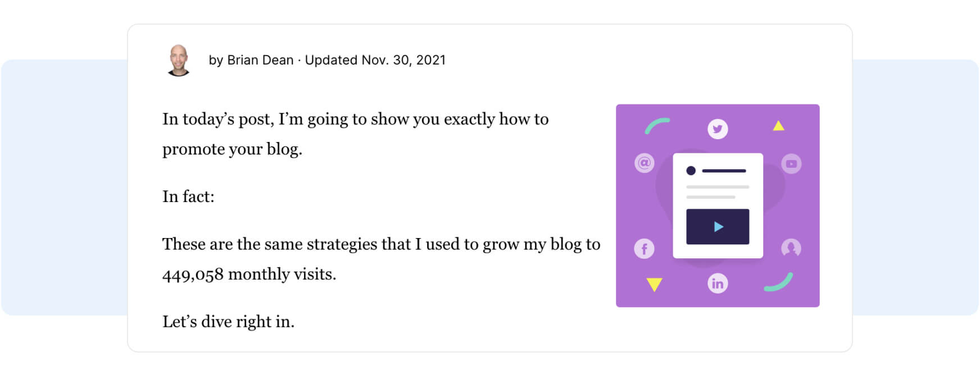Click the "These are the same strategies" sentence
The height and width of the screenshot is (375, 980).
(381, 244)
